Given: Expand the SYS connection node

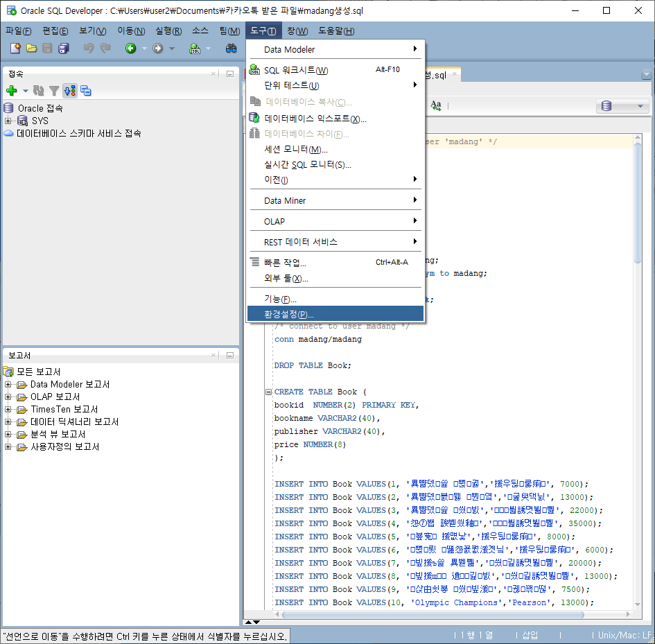Looking at the screenshot, I should point(8,121).
